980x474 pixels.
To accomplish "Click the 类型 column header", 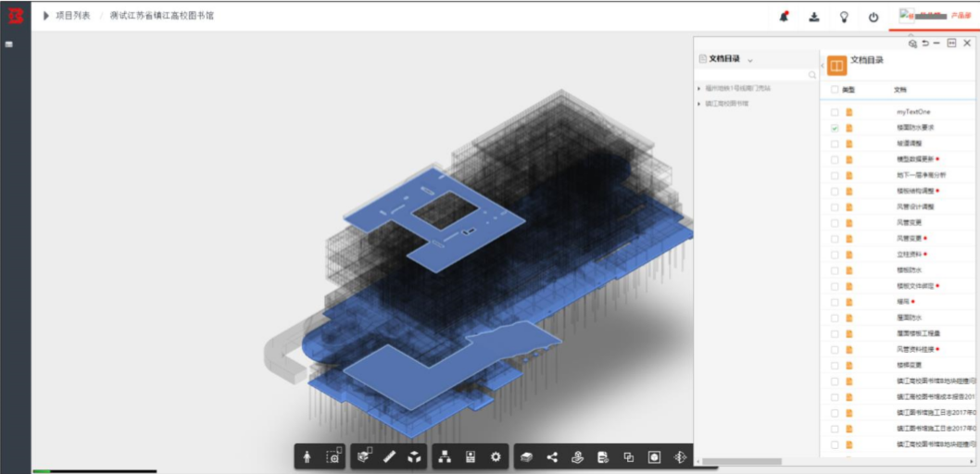I will pyautogui.click(x=848, y=90).
